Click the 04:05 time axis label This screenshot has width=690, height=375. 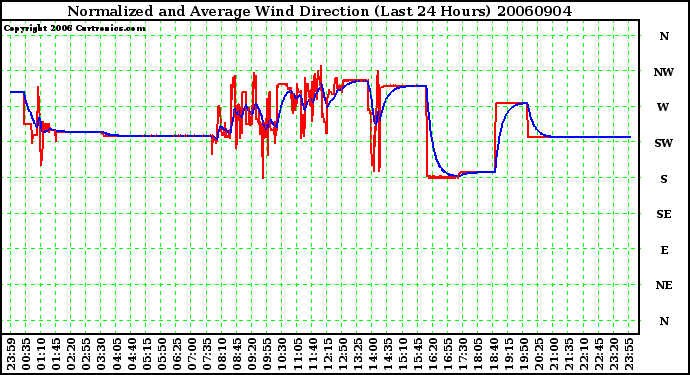point(117,354)
